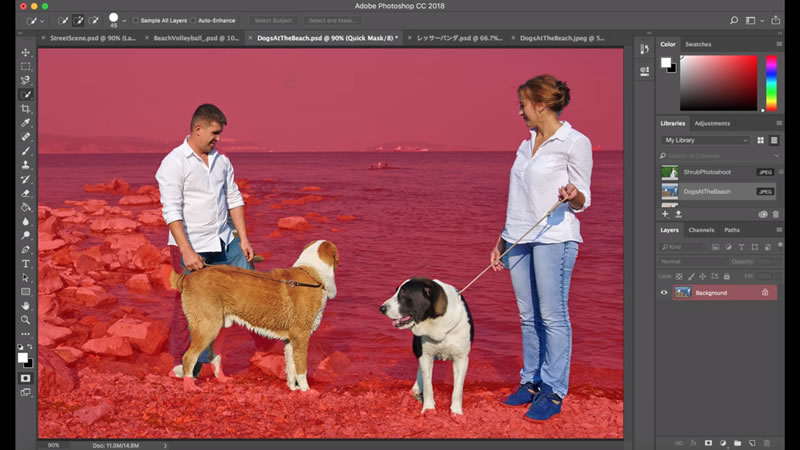Screen dimensions: 800x450
Task: Click the Select Subject button
Action: [x=272, y=20]
